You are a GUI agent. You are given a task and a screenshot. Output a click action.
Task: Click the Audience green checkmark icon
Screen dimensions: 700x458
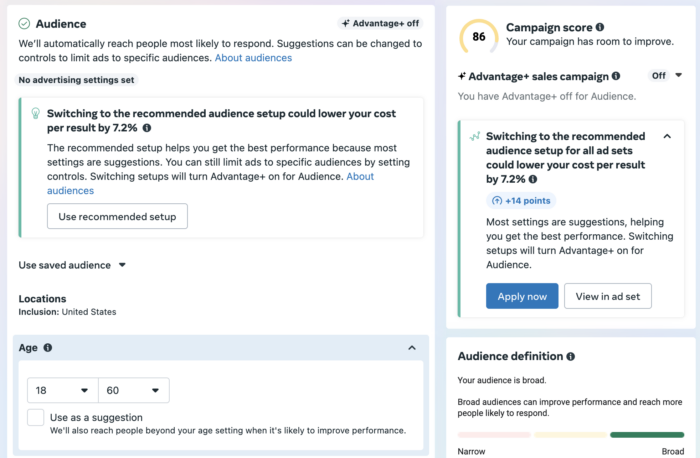coord(24,24)
